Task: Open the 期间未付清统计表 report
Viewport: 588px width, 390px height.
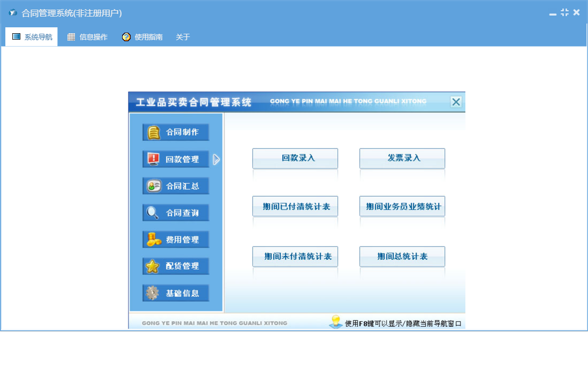Action: pos(295,257)
